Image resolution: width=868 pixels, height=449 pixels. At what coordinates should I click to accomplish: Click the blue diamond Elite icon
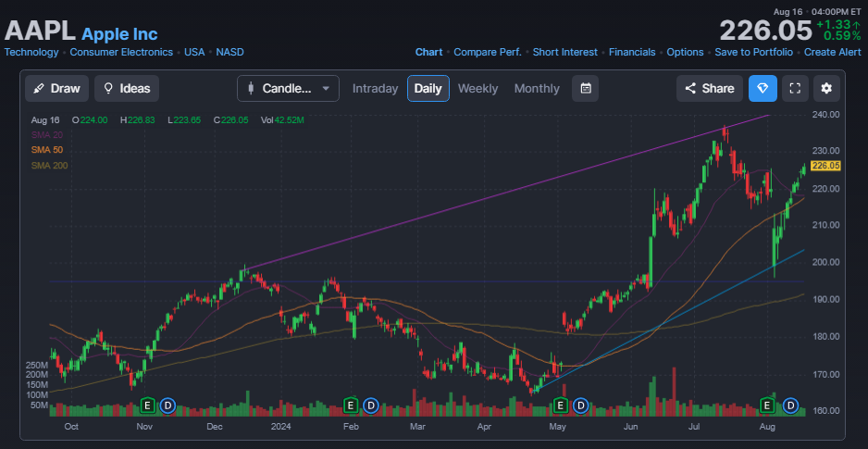(x=763, y=89)
